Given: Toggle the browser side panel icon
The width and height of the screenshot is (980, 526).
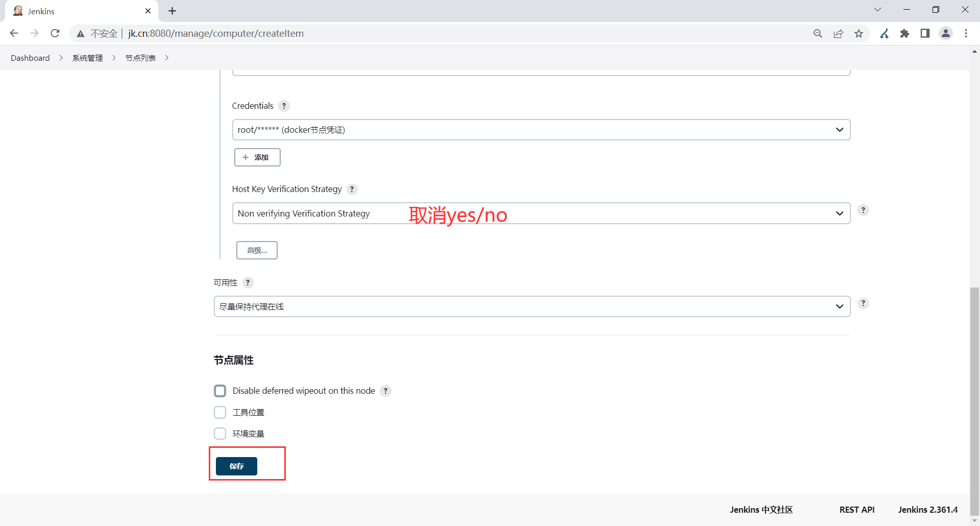Looking at the screenshot, I should (x=925, y=33).
